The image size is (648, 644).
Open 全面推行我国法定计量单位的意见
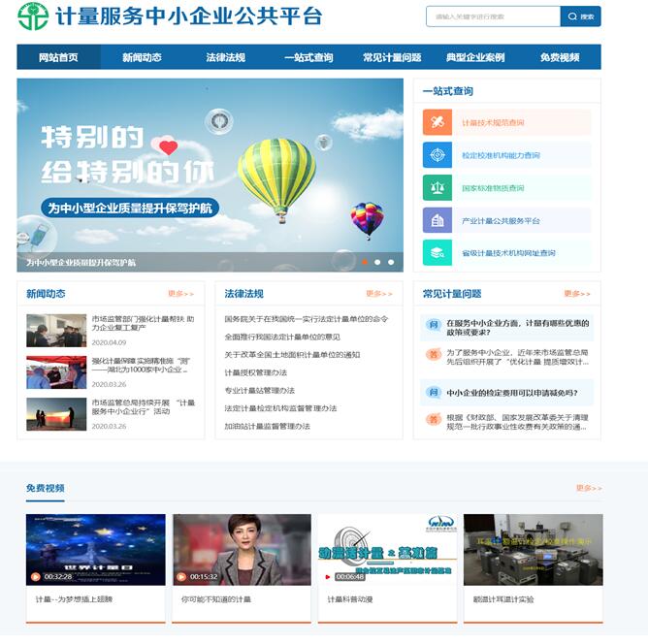click(282, 337)
